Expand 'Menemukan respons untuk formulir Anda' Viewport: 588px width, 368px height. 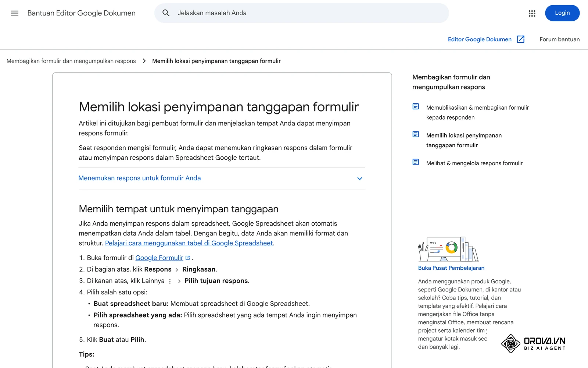point(222,178)
